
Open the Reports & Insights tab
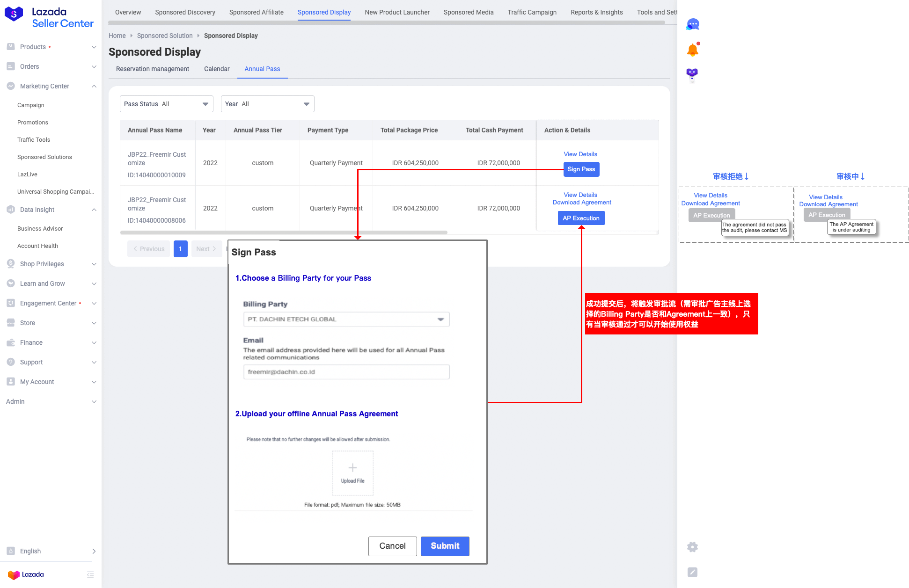point(596,12)
